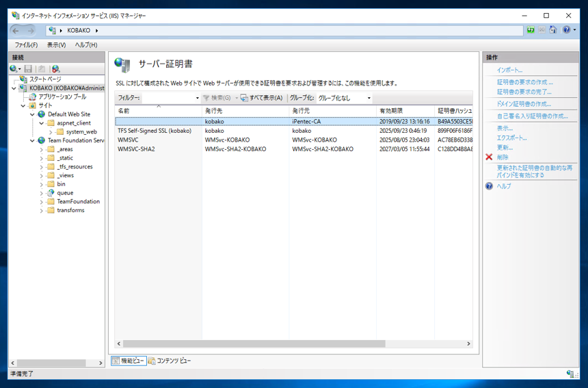Click the connections pane horizontal scrollbar
This screenshot has height=388, width=588.
pos(51,363)
